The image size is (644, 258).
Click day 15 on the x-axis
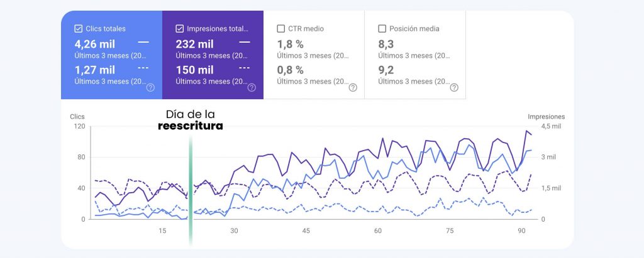162,231
